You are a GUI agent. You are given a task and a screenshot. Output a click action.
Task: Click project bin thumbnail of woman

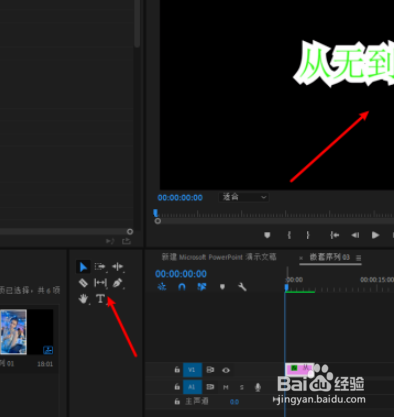(x=13, y=332)
